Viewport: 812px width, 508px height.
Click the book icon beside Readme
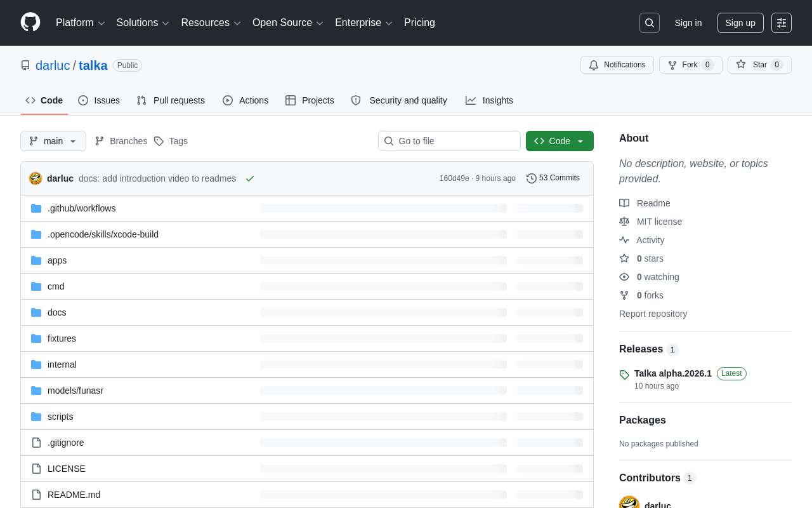coord(624,203)
